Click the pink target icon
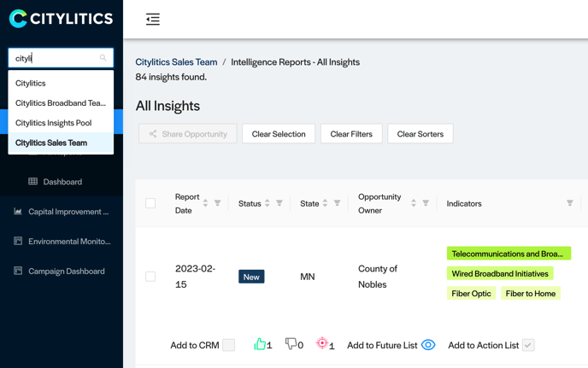This screenshot has width=588, height=368. [321, 342]
